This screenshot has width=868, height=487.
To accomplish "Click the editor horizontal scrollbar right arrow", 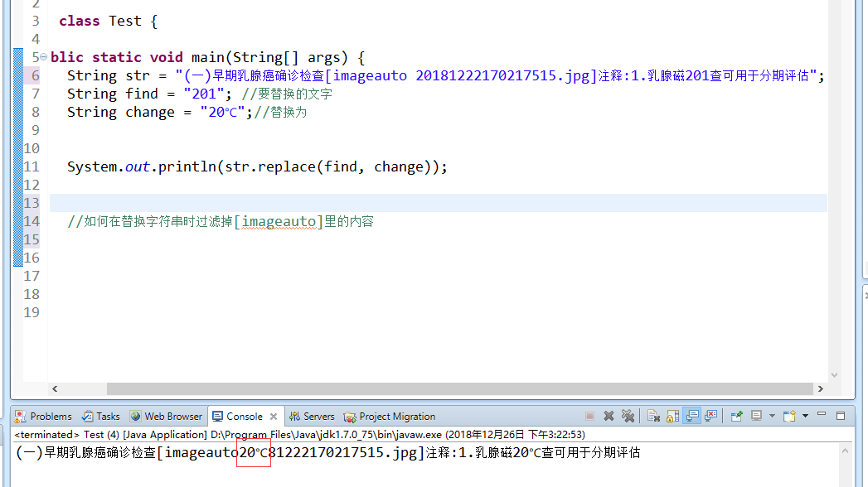I will [821, 388].
